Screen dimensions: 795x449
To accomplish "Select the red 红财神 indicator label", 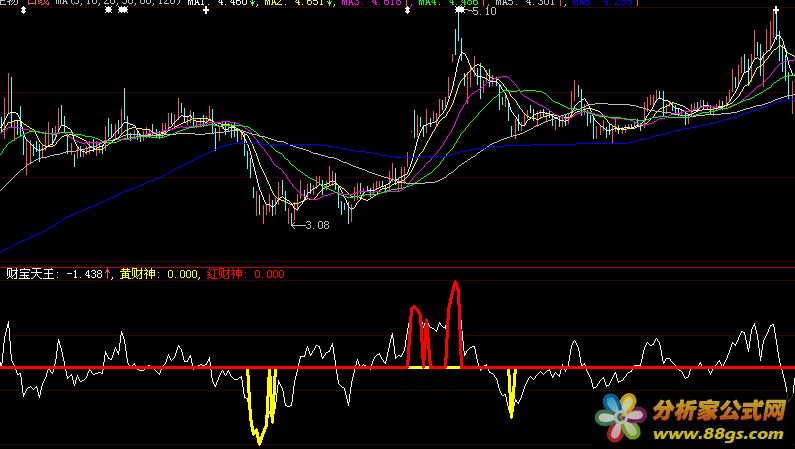I will coord(245,273).
